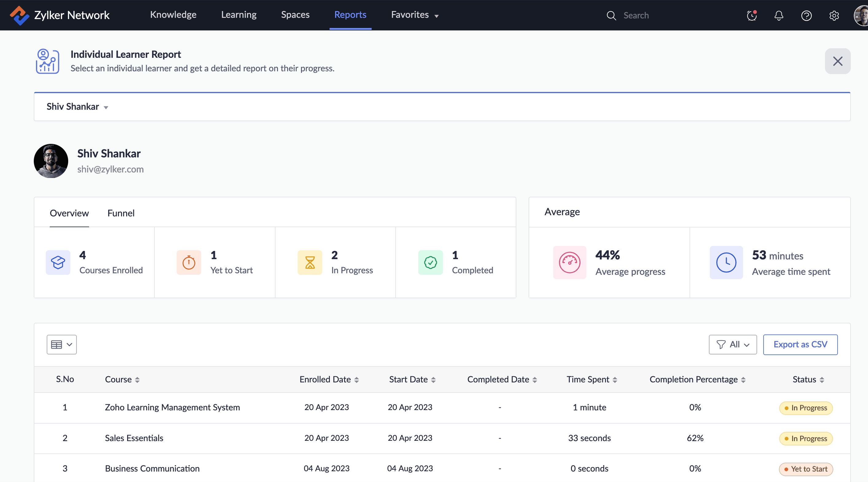This screenshot has width=868, height=482.
Task: Click the Zylker Network logo icon
Action: pyautogui.click(x=19, y=15)
